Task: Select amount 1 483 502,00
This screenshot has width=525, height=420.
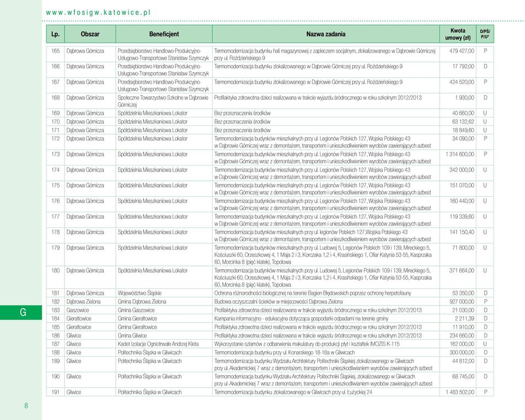Action: click(460, 392)
